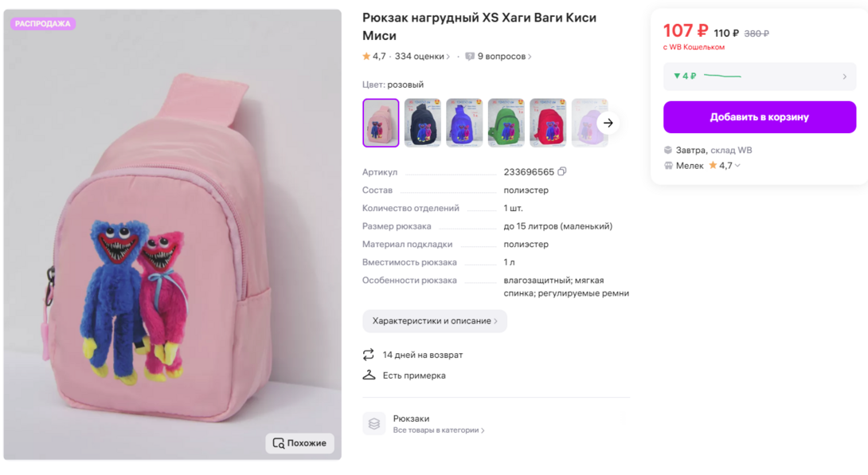Expand seller Мелек rating dropdown
This screenshot has width=868, height=475.
pos(737,166)
